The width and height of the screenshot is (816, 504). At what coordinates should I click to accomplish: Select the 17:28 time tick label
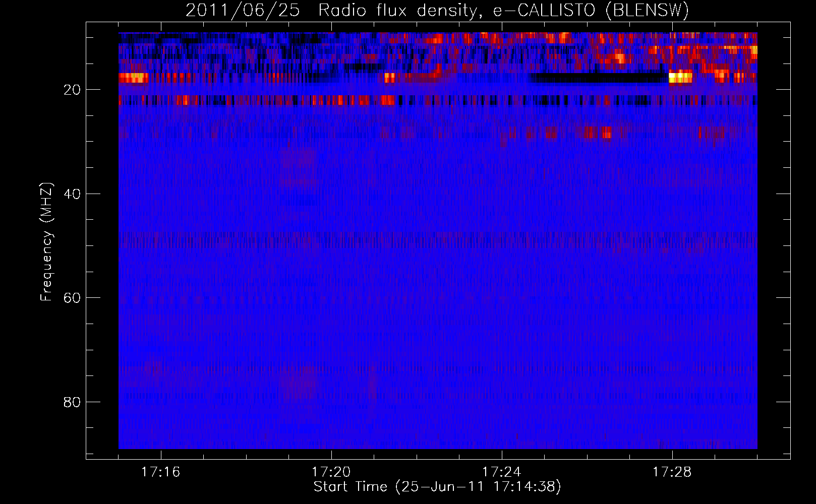672,472
